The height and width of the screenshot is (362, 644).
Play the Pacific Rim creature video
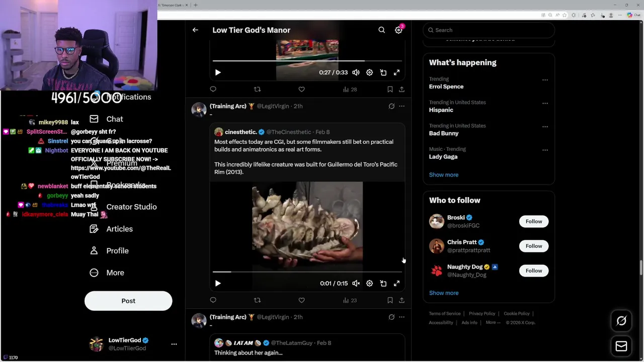coord(218,284)
